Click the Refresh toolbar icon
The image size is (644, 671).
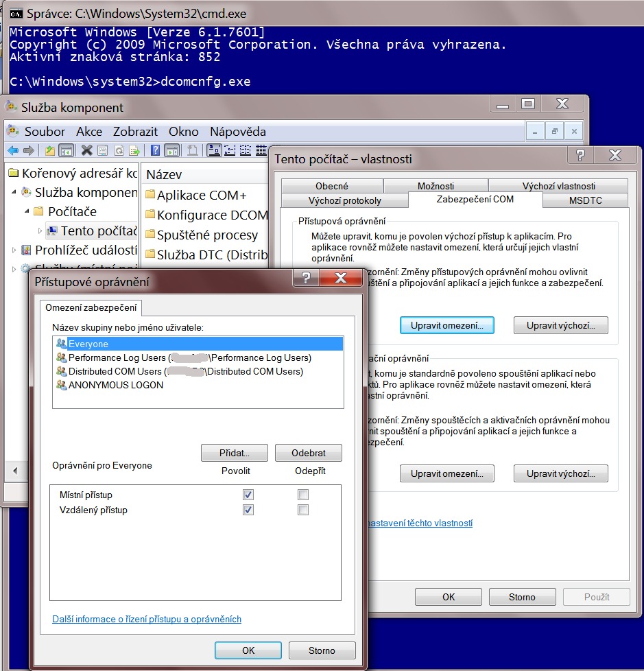tap(119, 150)
